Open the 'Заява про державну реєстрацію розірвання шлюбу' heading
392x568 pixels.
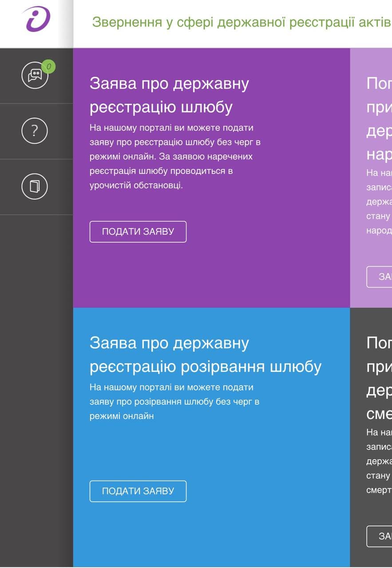coord(205,355)
